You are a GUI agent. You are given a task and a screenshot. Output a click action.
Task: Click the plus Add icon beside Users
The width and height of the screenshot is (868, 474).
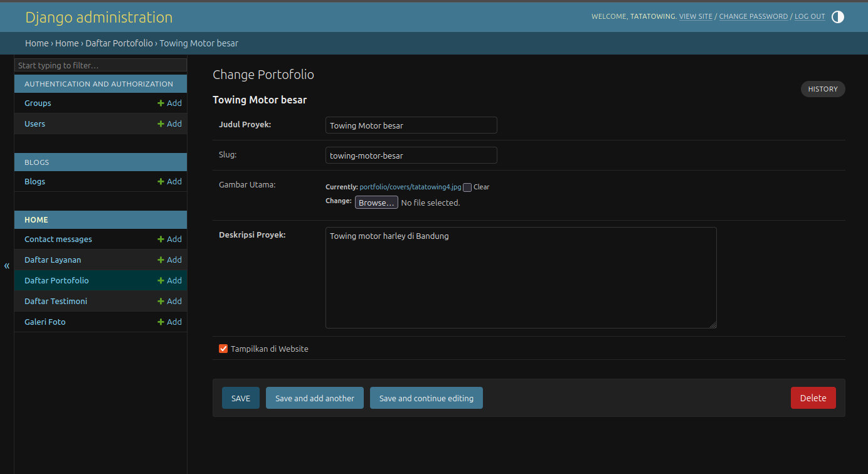point(161,124)
